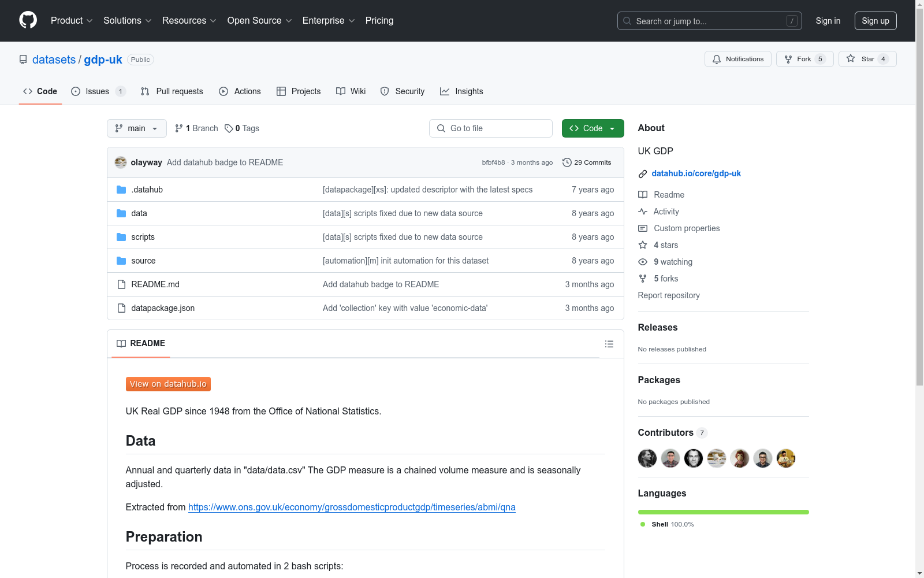Click the last contributor avatar
The image size is (924, 578).
[786, 458]
